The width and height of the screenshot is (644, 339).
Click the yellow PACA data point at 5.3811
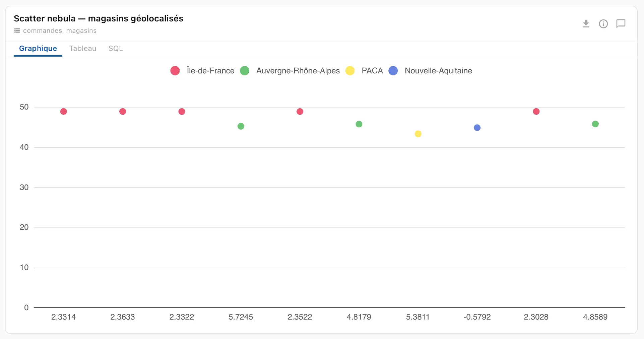[418, 134]
